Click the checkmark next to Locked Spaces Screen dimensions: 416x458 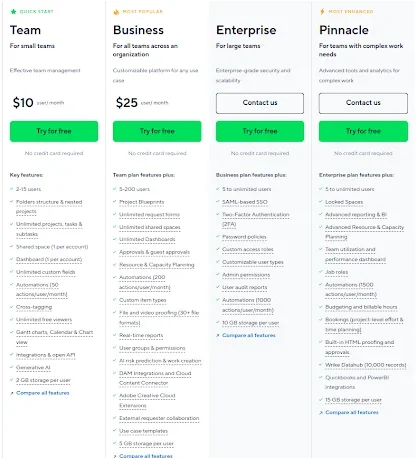pyautogui.click(x=321, y=202)
